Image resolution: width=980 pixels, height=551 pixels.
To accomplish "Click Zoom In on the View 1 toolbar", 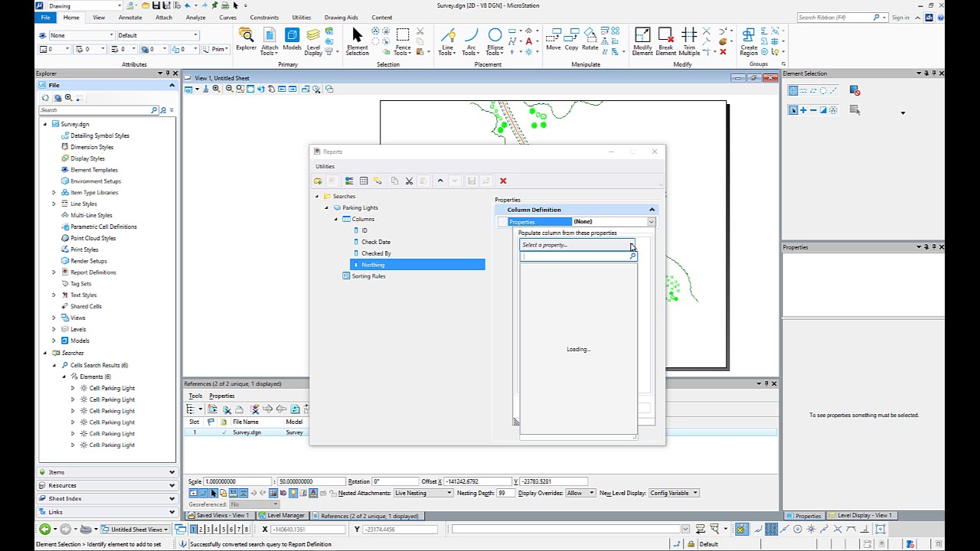I will pos(216,89).
